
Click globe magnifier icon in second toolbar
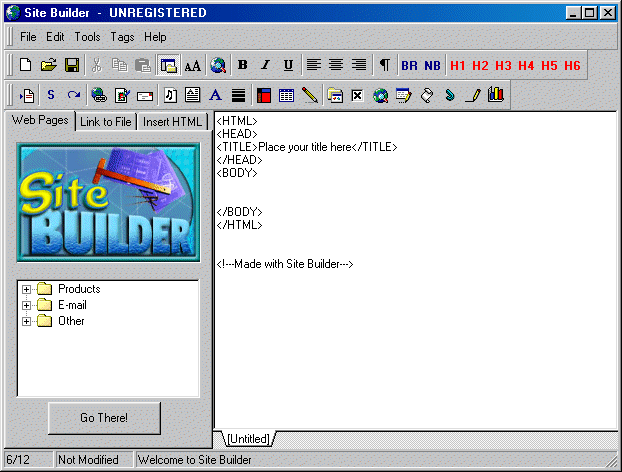click(x=380, y=96)
